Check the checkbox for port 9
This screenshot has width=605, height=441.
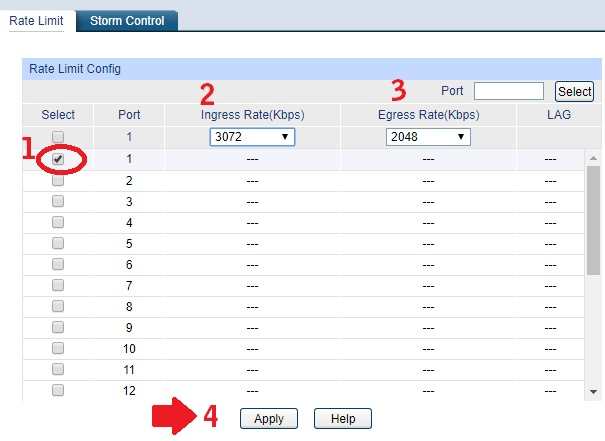click(58, 327)
